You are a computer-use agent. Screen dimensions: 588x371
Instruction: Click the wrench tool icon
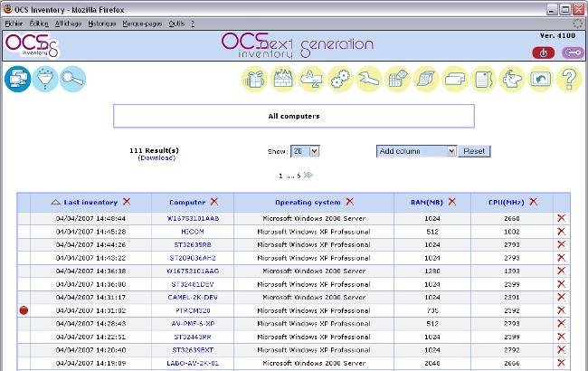pos(369,80)
